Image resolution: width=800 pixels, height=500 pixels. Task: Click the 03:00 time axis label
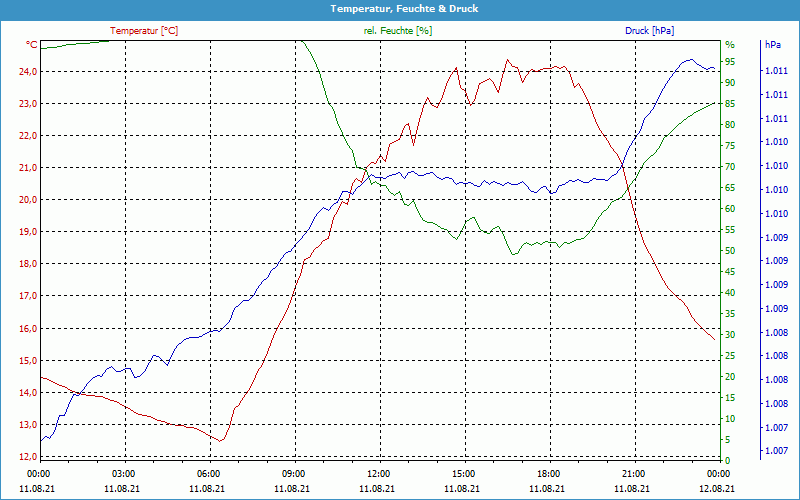tap(123, 473)
